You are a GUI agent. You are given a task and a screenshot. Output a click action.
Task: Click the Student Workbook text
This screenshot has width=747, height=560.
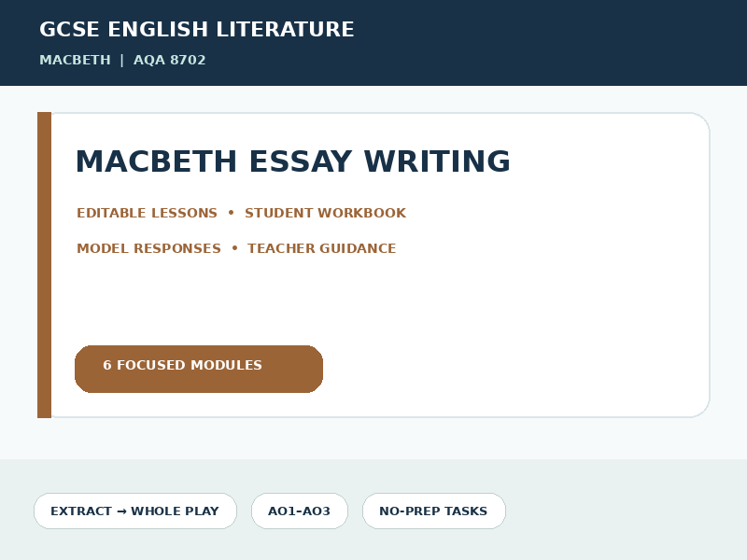point(325,213)
